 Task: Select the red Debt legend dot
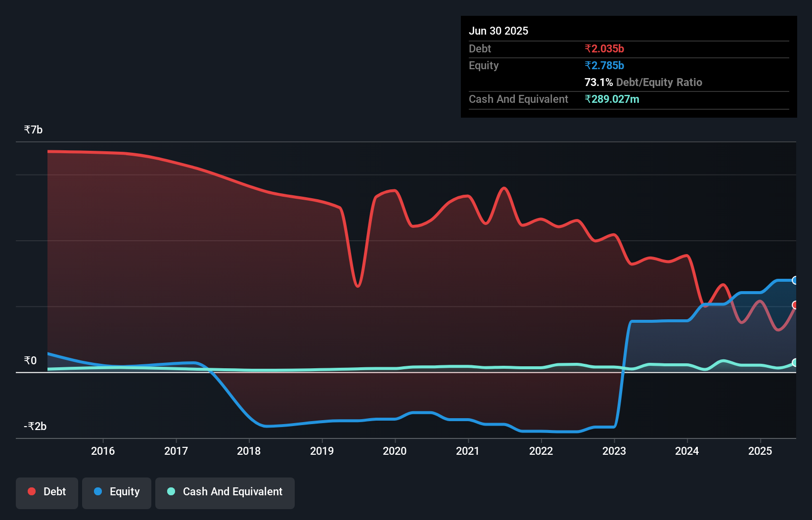(31, 491)
